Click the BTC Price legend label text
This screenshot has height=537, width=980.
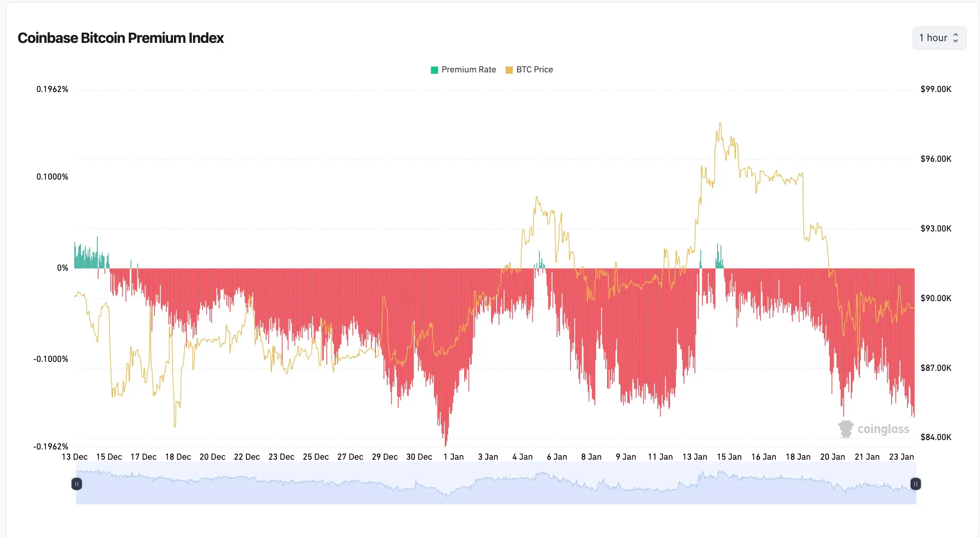coord(534,69)
